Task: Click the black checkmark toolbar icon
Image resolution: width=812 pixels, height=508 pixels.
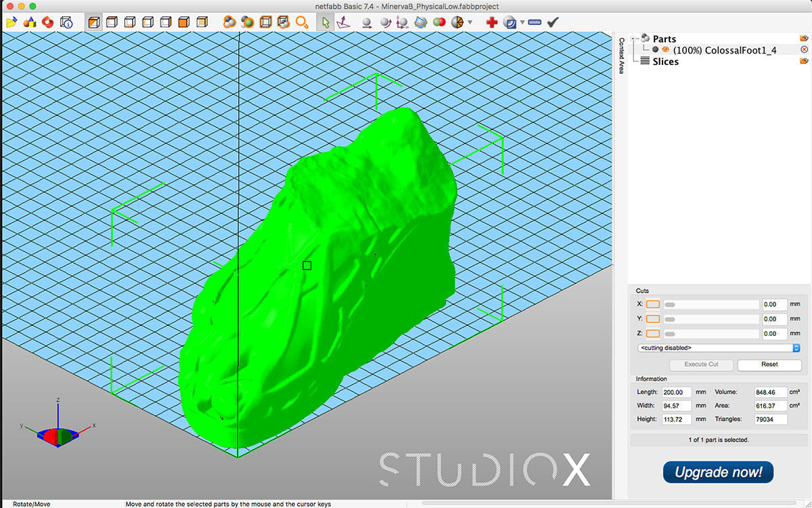Action: pos(553,22)
